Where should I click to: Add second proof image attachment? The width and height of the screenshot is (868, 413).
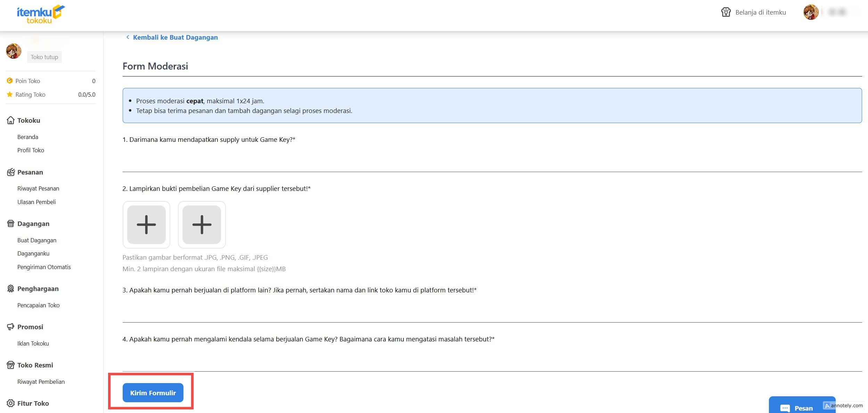coord(202,225)
